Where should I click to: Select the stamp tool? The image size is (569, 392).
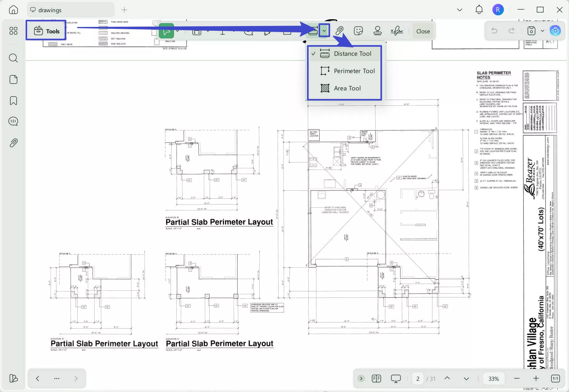click(377, 31)
